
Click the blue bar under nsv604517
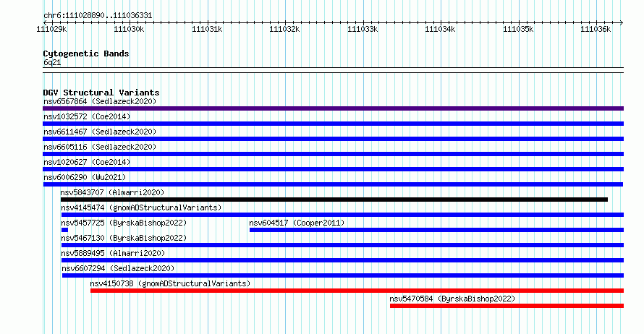click(x=436, y=230)
